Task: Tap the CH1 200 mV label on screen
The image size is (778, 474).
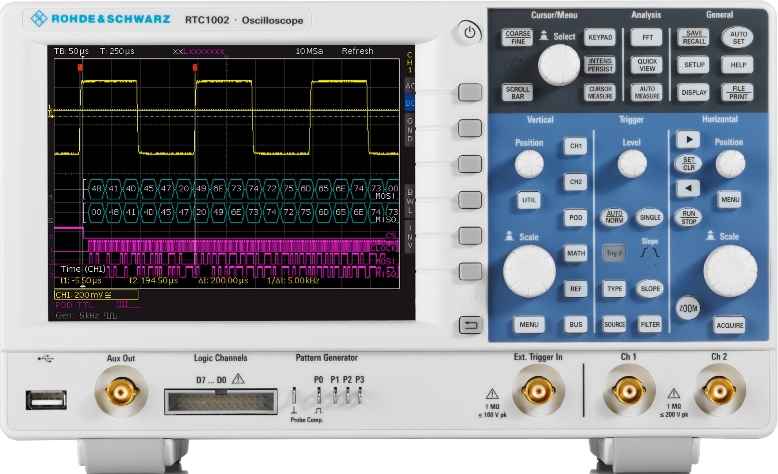Action: click(82, 295)
